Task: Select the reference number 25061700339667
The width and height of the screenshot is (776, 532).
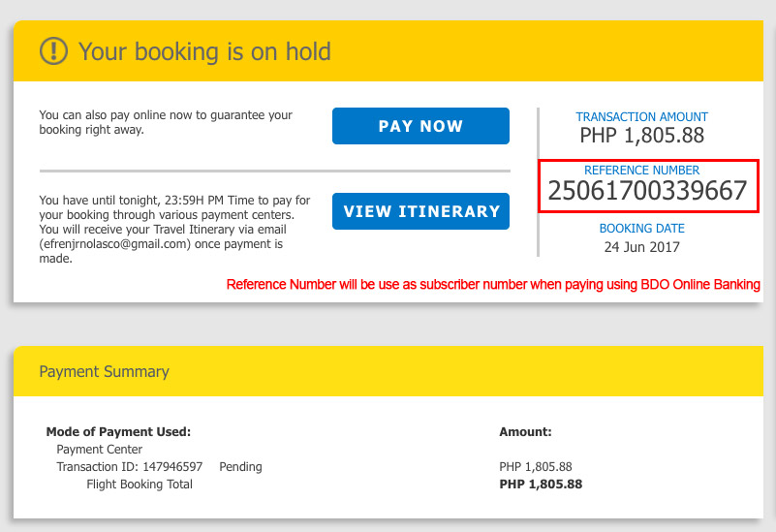Action: point(647,191)
